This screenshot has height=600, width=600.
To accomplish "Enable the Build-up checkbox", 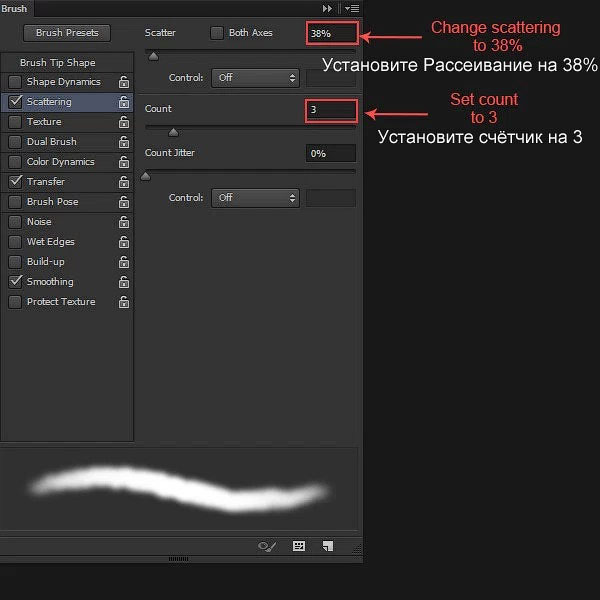I will pyautogui.click(x=15, y=262).
